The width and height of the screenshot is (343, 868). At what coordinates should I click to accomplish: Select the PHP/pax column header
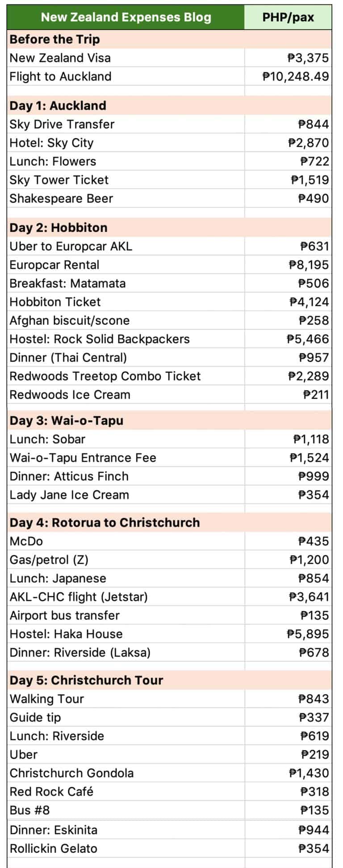click(x=288, y=17)
